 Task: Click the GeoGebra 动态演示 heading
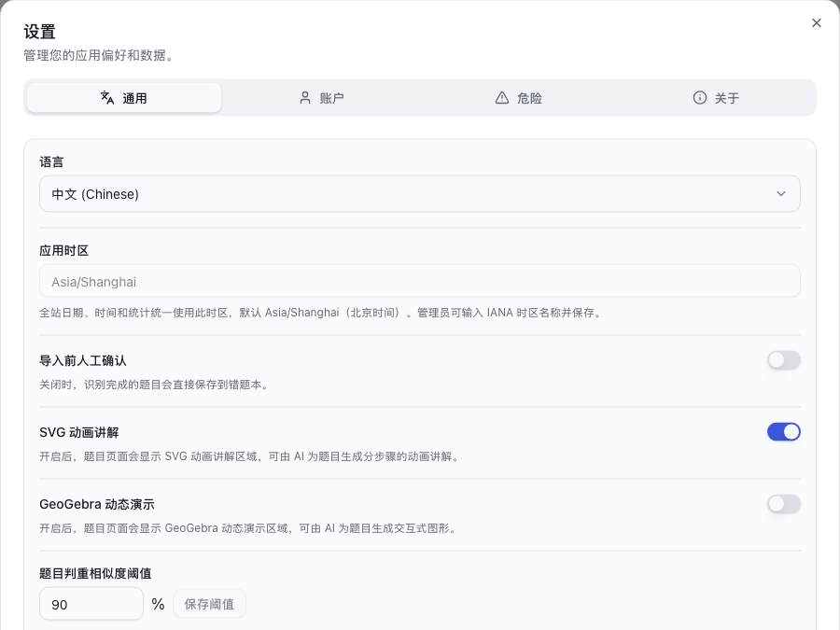tap(97, 504)
